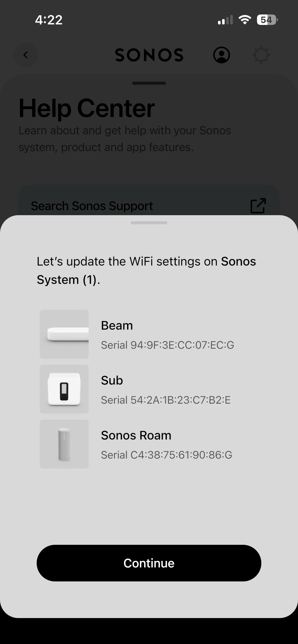Image resolution: width=298 pixels, height=644 pixels.
Task: Tap the cellular signal bars icon
Action: [x=225, y=20]
